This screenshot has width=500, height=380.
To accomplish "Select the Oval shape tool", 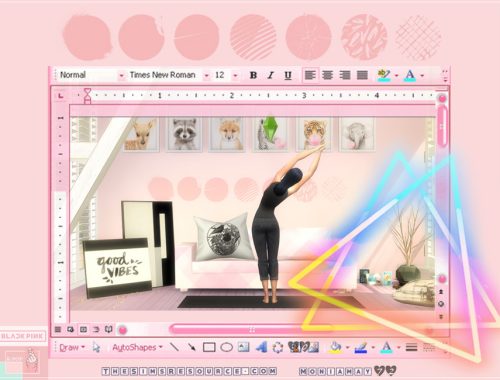I will (227, 347).
